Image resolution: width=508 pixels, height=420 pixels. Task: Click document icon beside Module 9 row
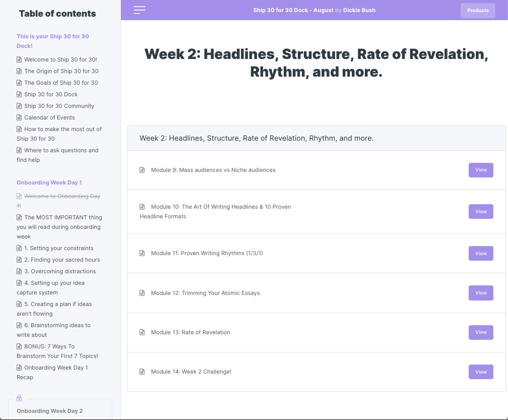click(x=142, y=170)
